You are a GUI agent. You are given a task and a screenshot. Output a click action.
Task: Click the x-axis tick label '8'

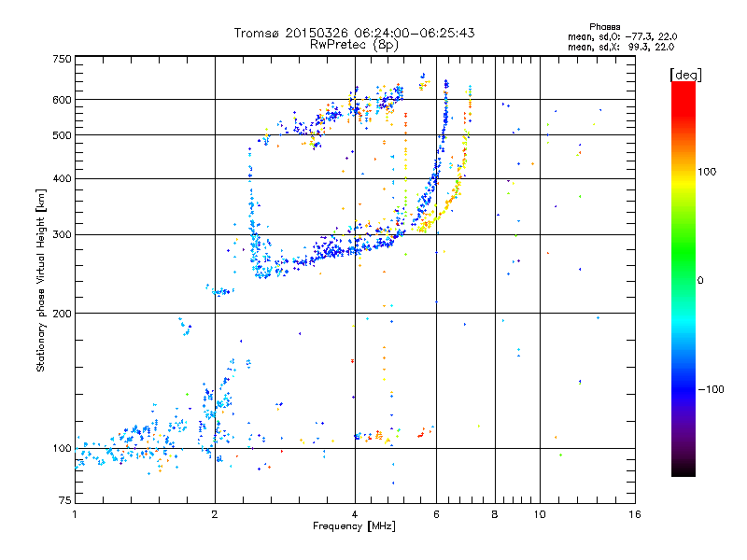point(495,514)
